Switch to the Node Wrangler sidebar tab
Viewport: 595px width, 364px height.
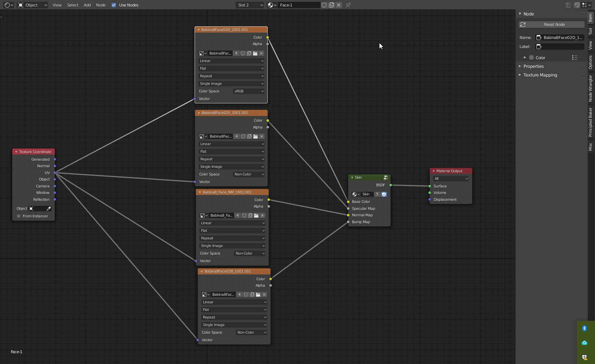(591, 88)
